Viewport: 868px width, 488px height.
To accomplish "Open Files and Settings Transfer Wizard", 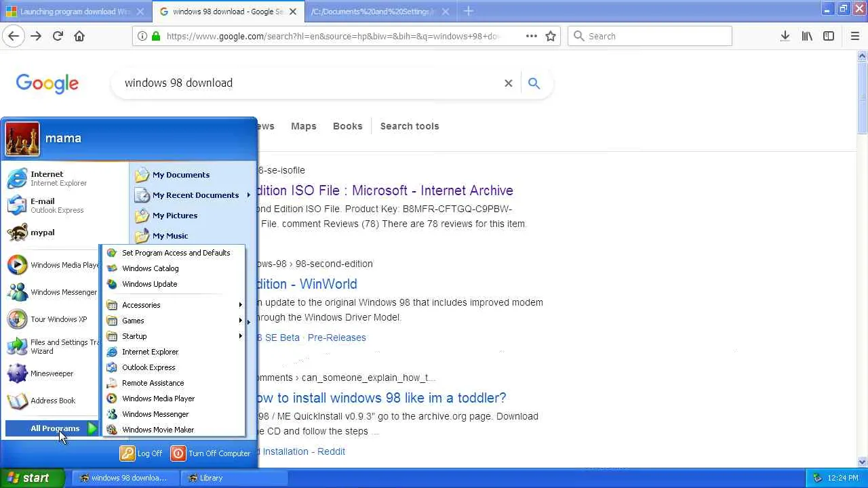I will (51, 346).
